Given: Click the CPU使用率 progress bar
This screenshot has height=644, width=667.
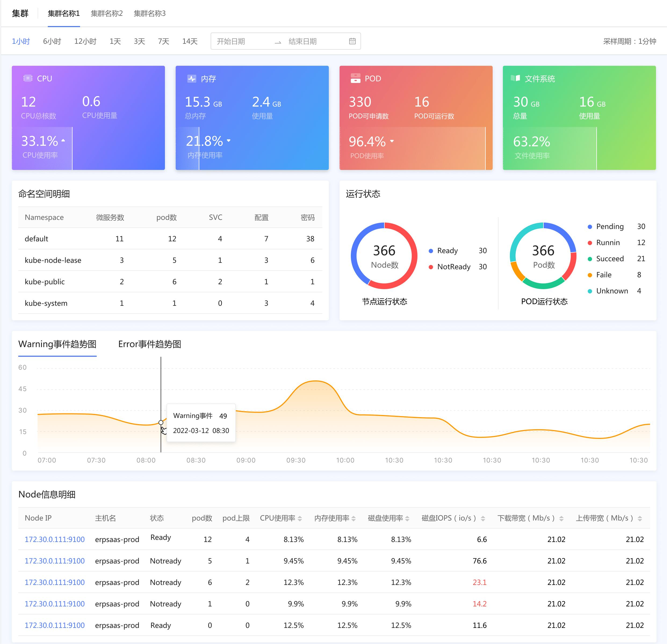Looking at the screenshot, I should tap(42, 148).
